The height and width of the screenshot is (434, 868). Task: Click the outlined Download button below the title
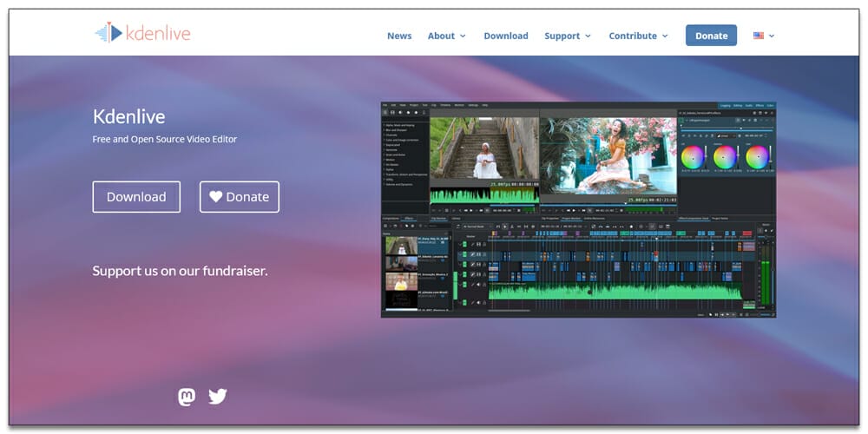pos(136,196)
